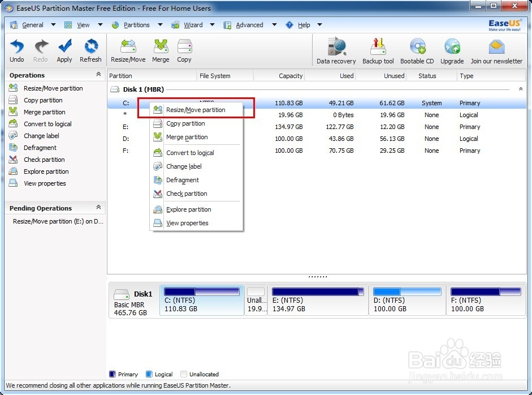Open the dropdown arrow next to Wizard
The width and height of the screenshot is (532, 395).
(x=213, y=25)
